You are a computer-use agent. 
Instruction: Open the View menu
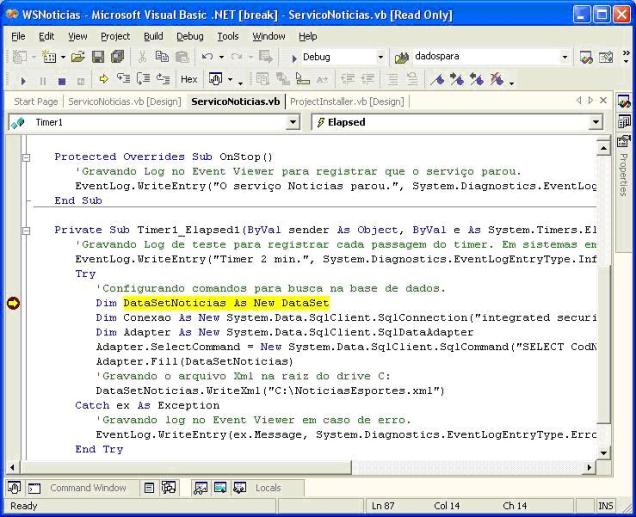77,36
